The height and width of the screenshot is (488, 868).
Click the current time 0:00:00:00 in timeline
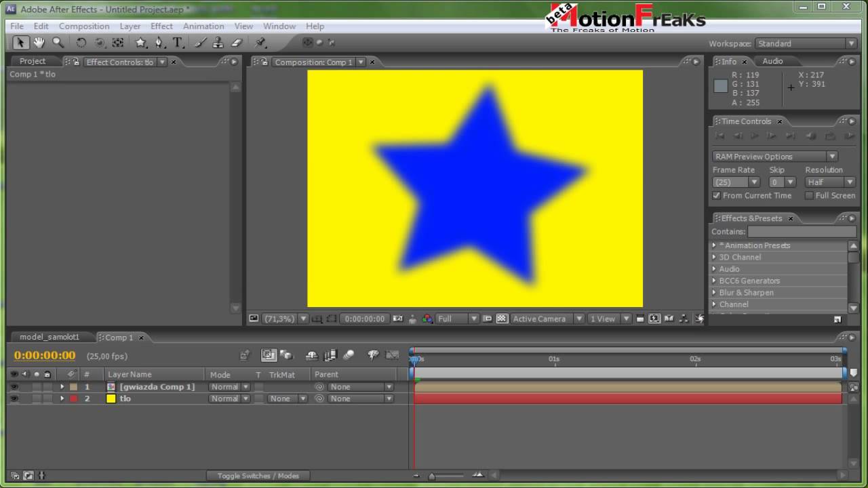click(45, 355)
